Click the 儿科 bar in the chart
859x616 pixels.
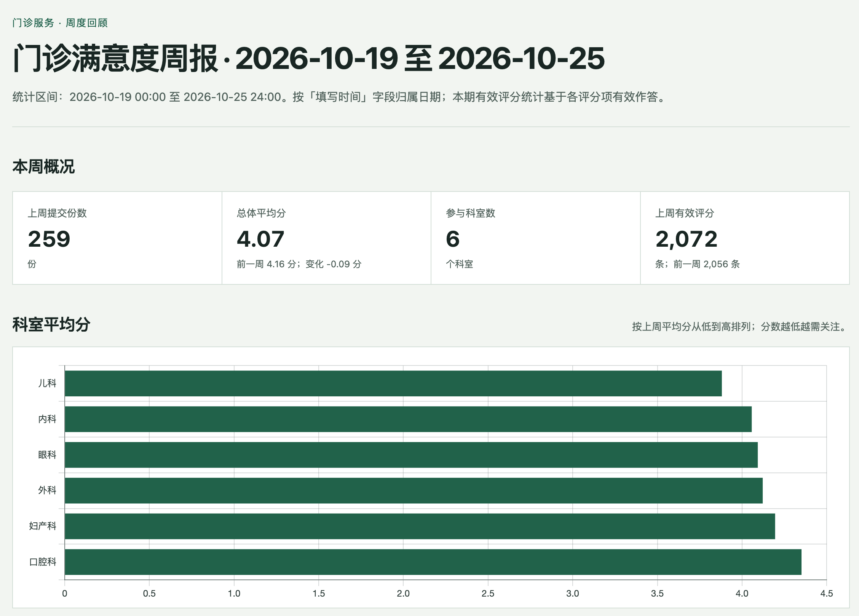(393, 383)
